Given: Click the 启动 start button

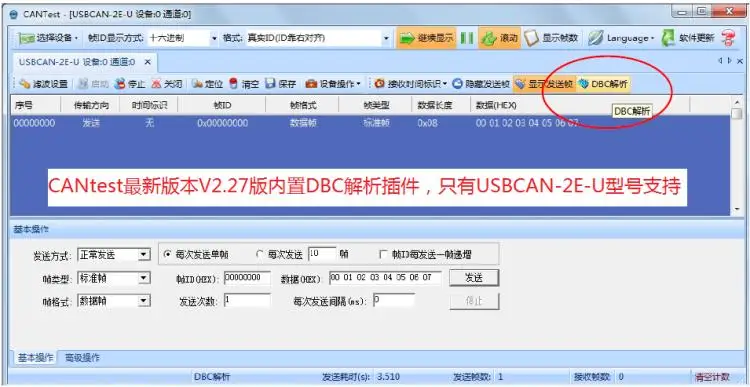Looking at the screenshot, I should [94, 84].
